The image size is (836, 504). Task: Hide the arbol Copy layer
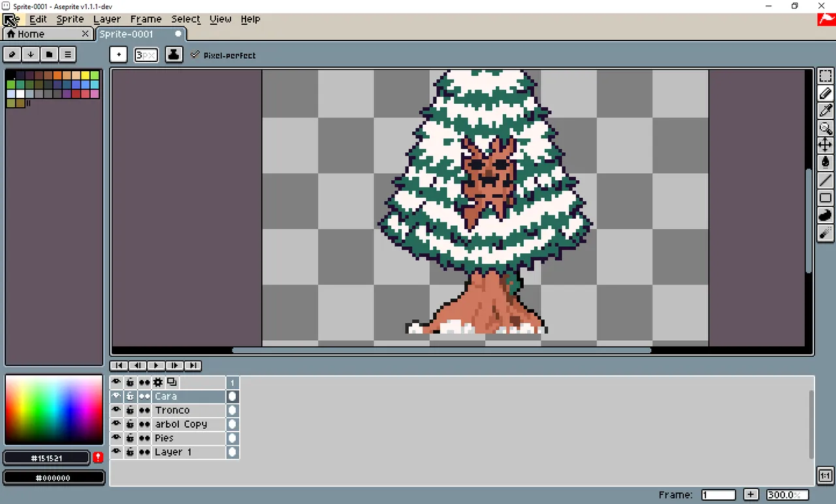[116, 424]
